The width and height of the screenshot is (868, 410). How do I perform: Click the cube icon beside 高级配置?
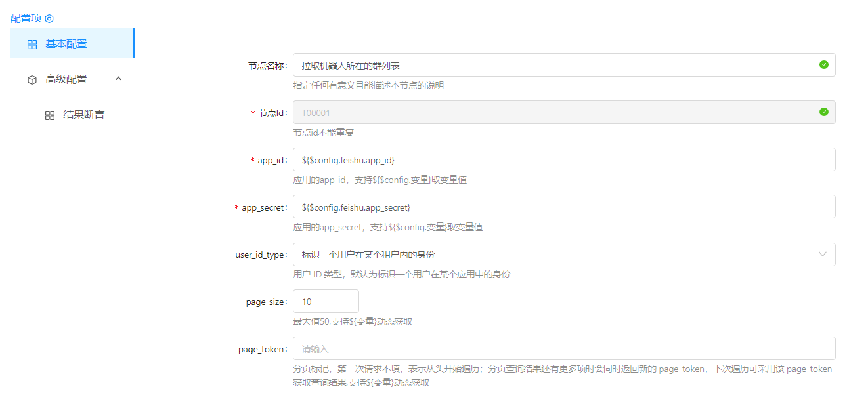pyautogui.click(x=32, y=80)
